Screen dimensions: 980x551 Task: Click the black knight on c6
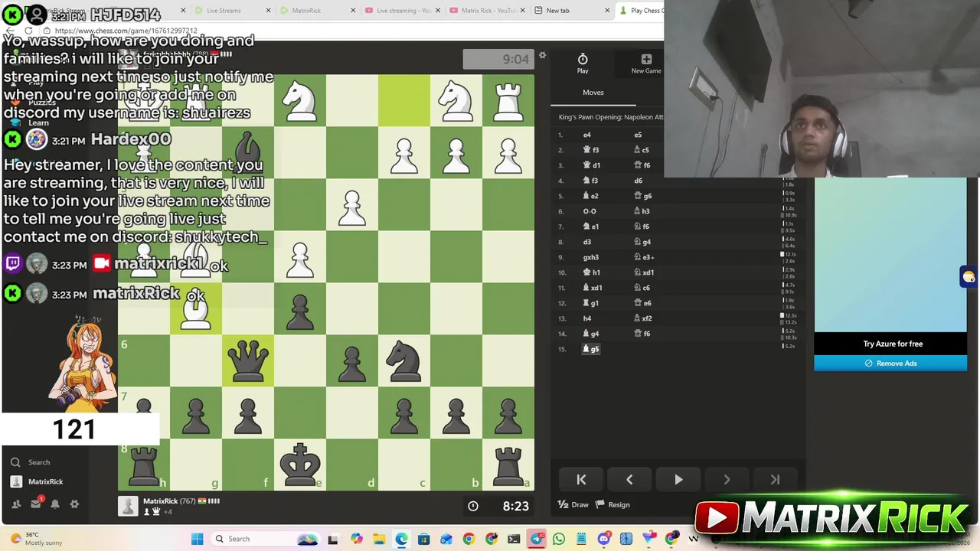(x=404, y=361)
